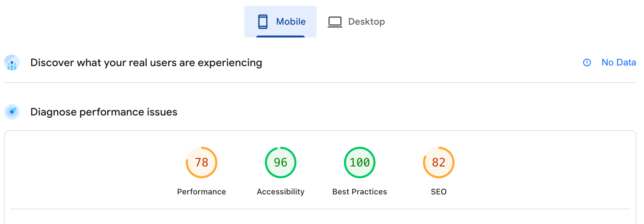This screenshot has width=644, height=224.
Task: Jump to the Performance category label
Action: pos(202,192)
